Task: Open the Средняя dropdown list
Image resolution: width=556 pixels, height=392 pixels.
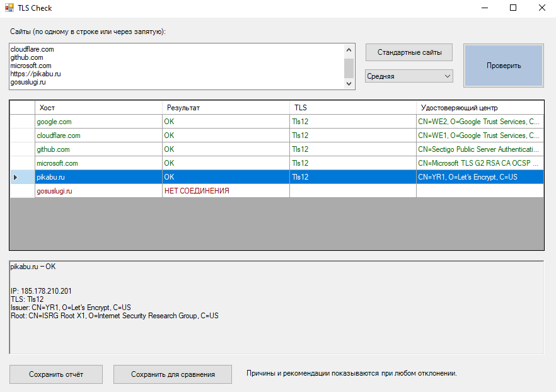Action: coord(409,76)
